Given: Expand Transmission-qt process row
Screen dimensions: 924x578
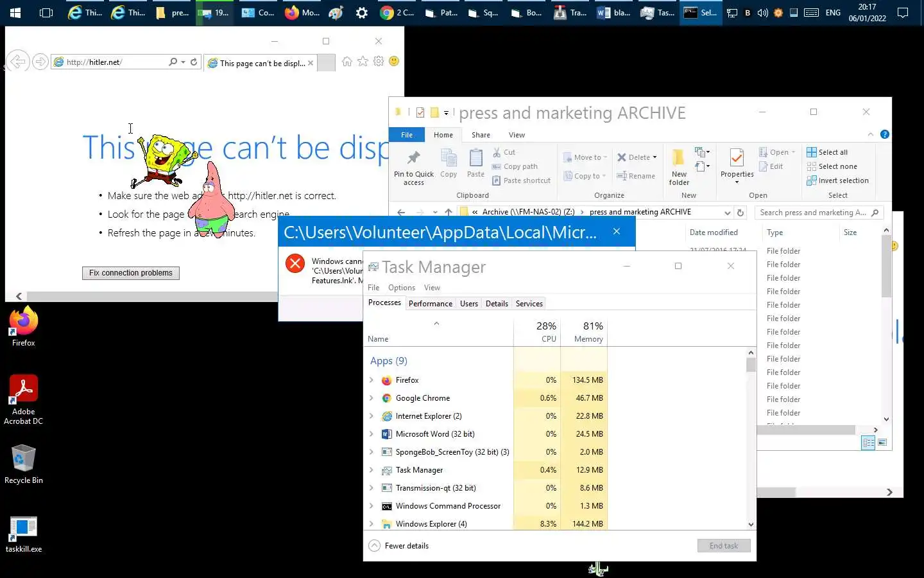Looking at the screenshot, I should [x=372, y=488].
